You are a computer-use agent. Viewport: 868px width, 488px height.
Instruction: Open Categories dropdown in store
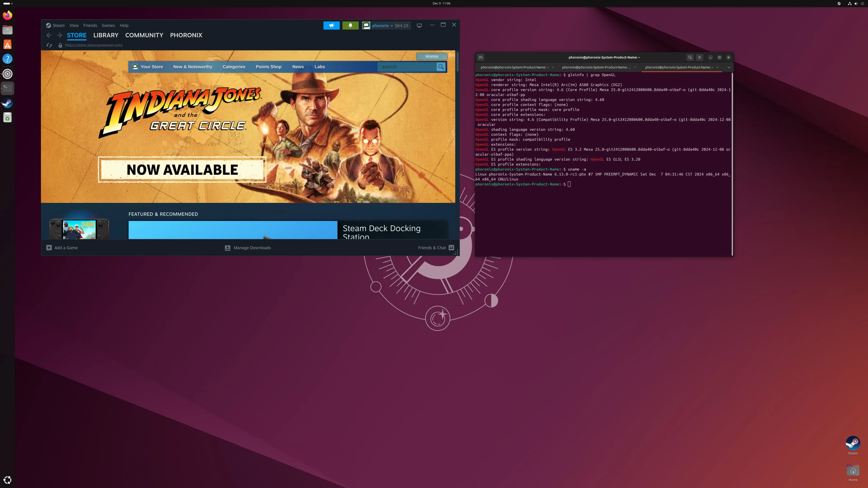click(x=234, y=67)
